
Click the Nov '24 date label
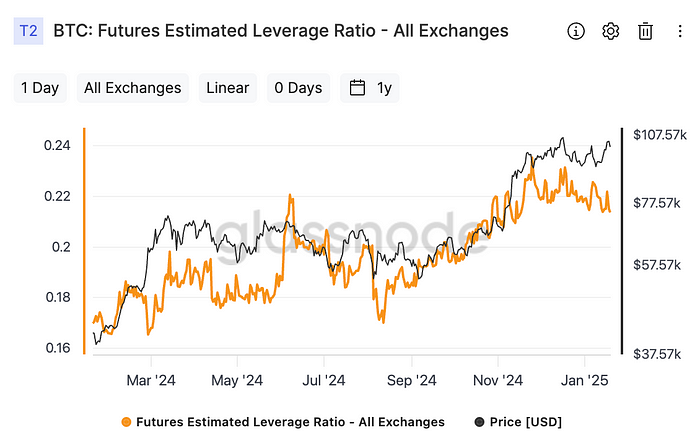click(498, 380)
